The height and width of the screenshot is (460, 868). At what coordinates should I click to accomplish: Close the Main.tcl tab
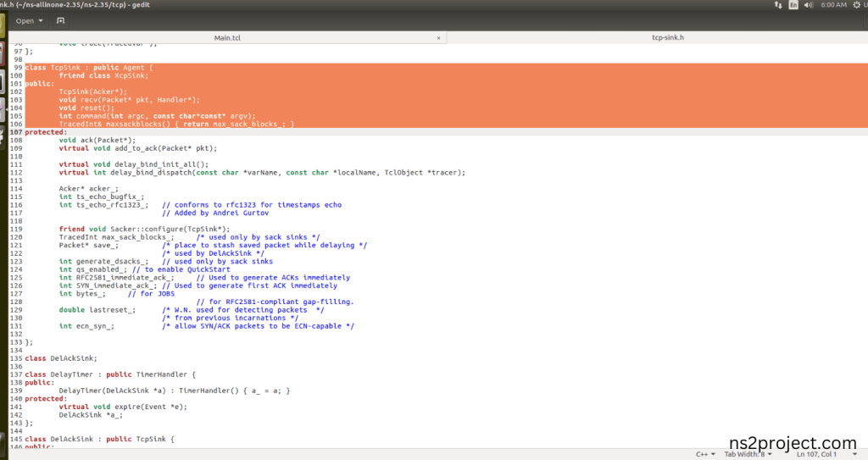[438, 37]
